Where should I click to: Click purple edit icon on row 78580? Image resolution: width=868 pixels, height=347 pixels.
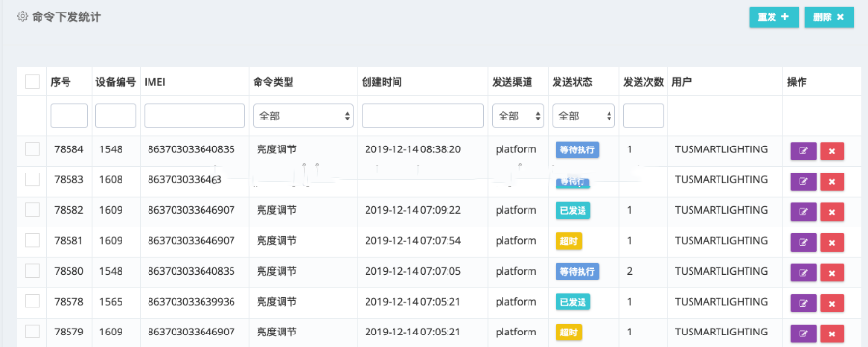point(803,272)
